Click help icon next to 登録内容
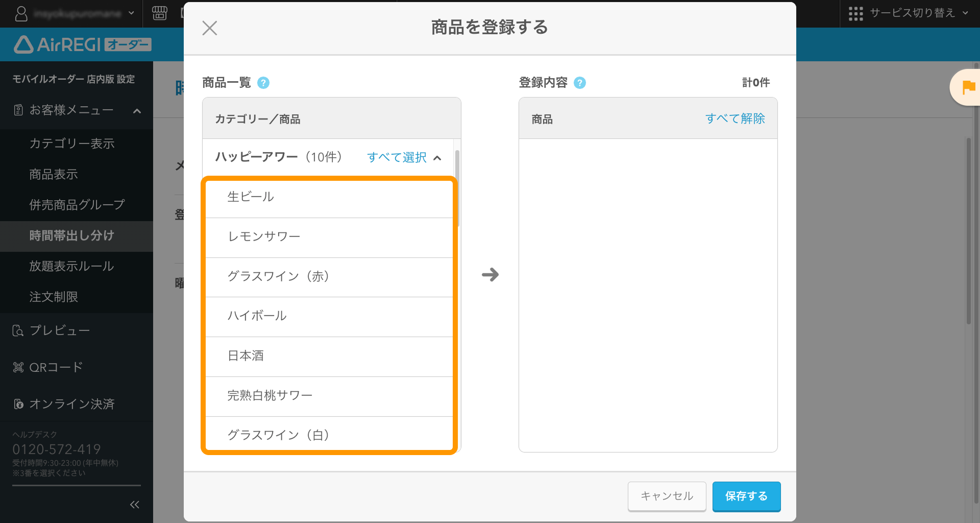Screen dimensions: 980x523 point(580,83)
